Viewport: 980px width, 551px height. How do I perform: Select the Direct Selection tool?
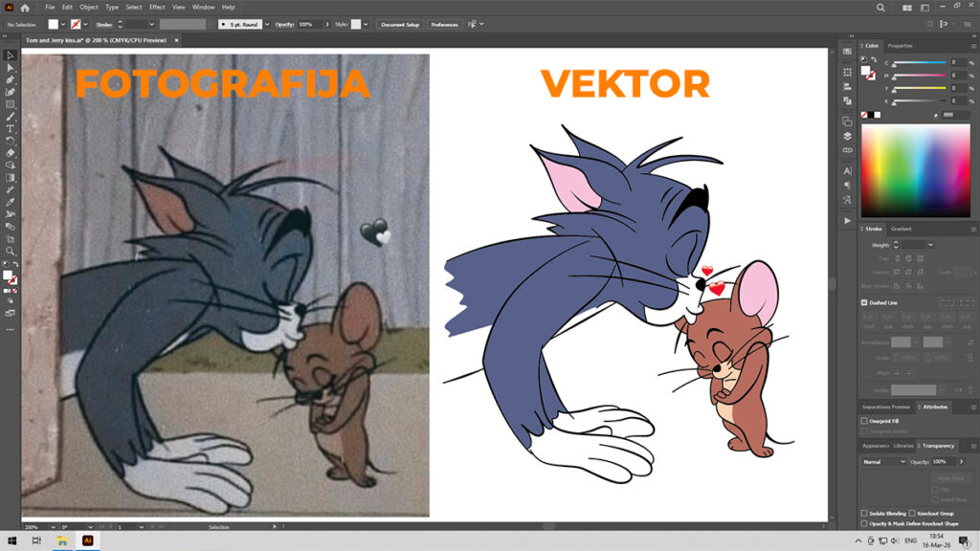tap(11, 68)
